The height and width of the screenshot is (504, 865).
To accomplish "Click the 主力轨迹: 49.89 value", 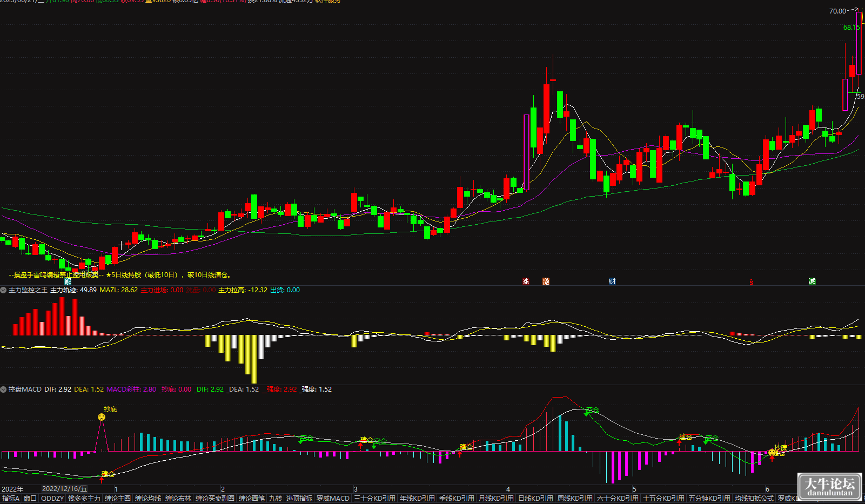I will tap(73, 290).
